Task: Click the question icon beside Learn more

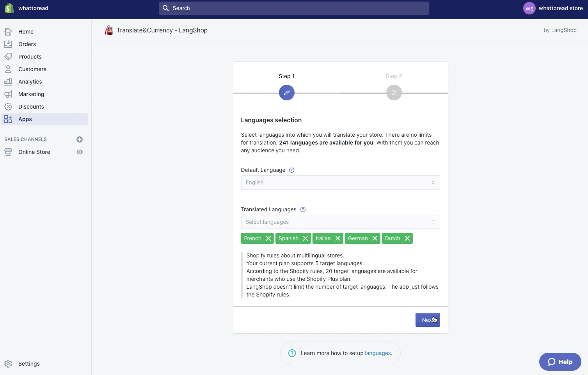Action: click(292, 353)
